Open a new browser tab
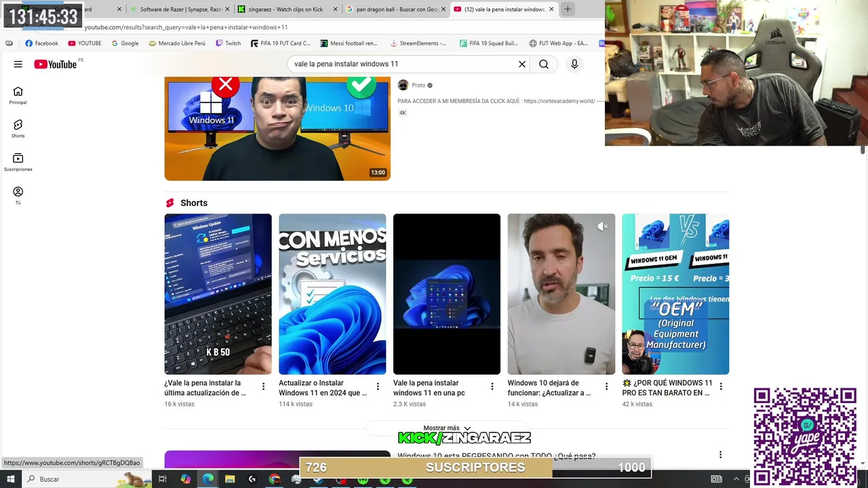The image size is (868, 488). pyautogui.click(x=568, y=9)
